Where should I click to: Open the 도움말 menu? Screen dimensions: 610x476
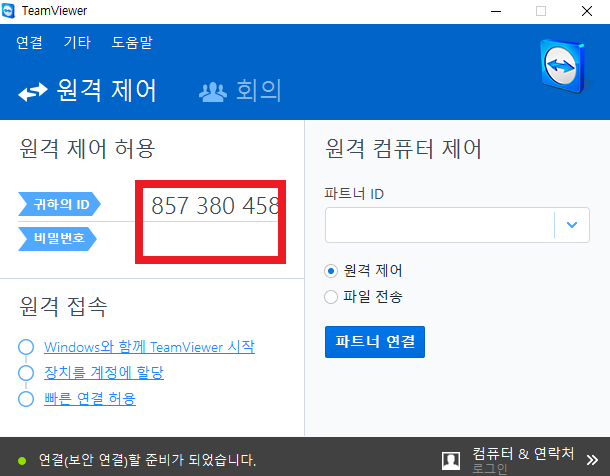132,42
